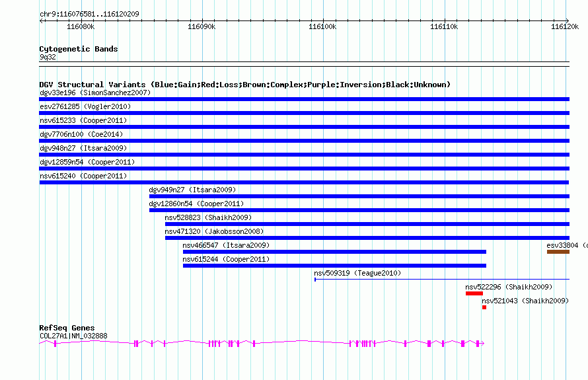
Task: Click the chr9:116076581..116120209 region label
Action: tap(89, 14)
